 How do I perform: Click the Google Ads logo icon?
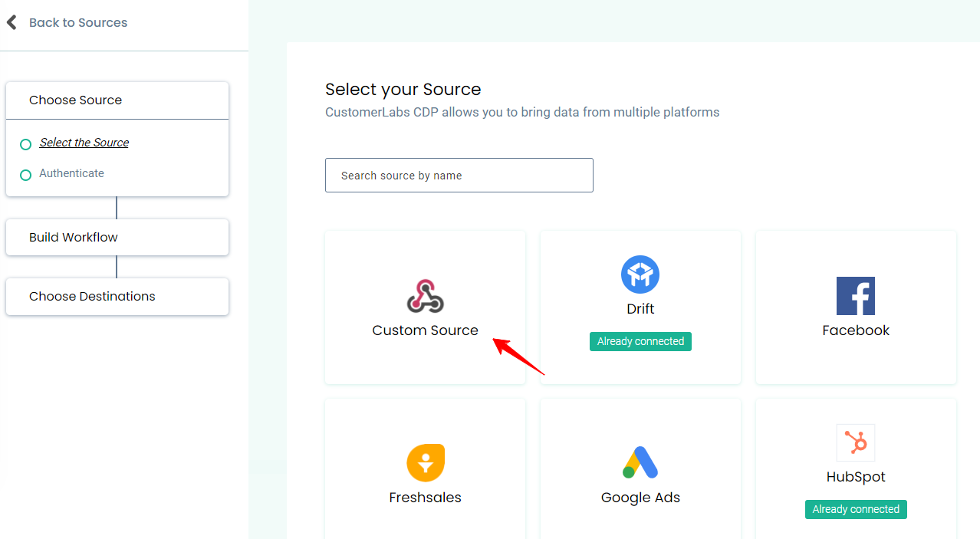click(640, 462)
